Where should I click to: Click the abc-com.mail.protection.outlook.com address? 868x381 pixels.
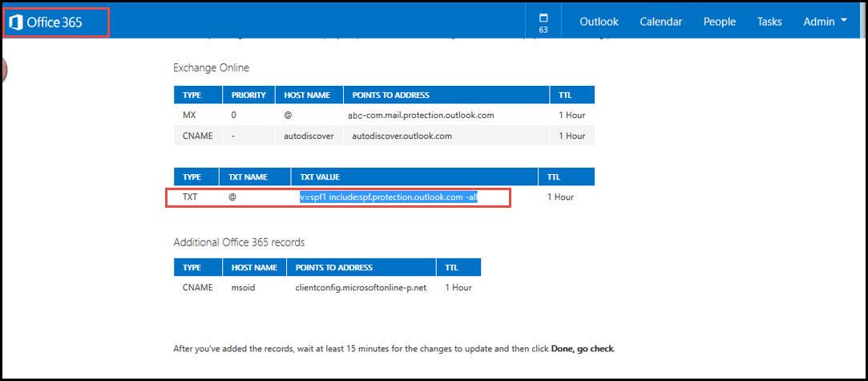pyautogui.click(x=421, y=116)
